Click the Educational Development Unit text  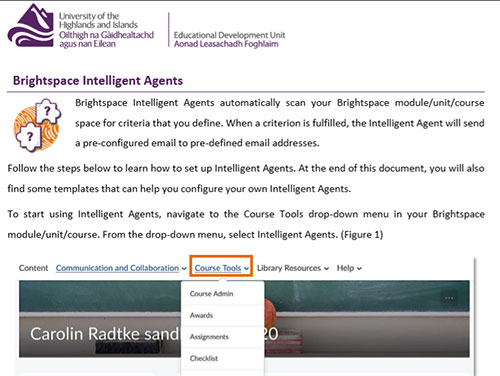[x=229, y=35]
